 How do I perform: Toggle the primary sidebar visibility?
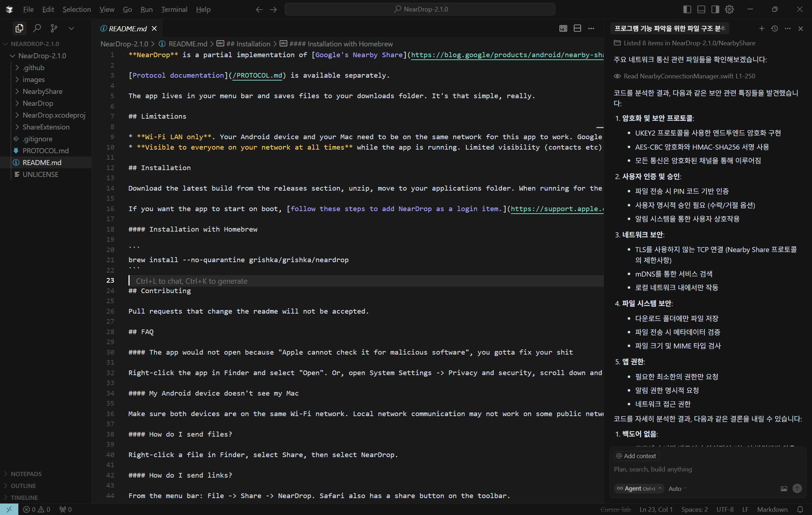tap(687, 9)
